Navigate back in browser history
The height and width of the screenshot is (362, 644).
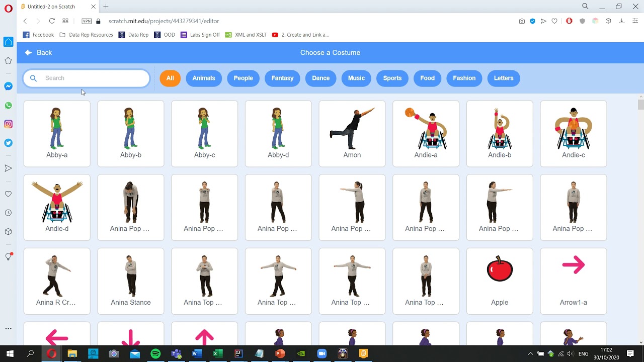pyautogui.click(x=25, y=21)
